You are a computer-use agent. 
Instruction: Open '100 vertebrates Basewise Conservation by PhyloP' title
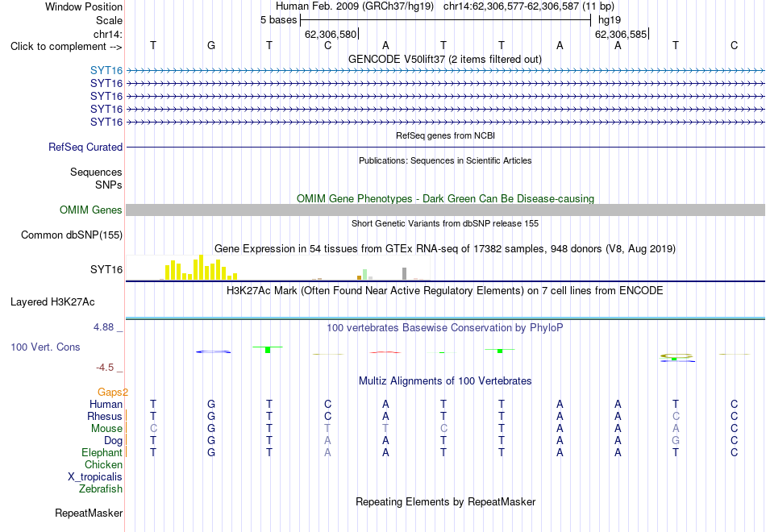(x=445, y=328)
